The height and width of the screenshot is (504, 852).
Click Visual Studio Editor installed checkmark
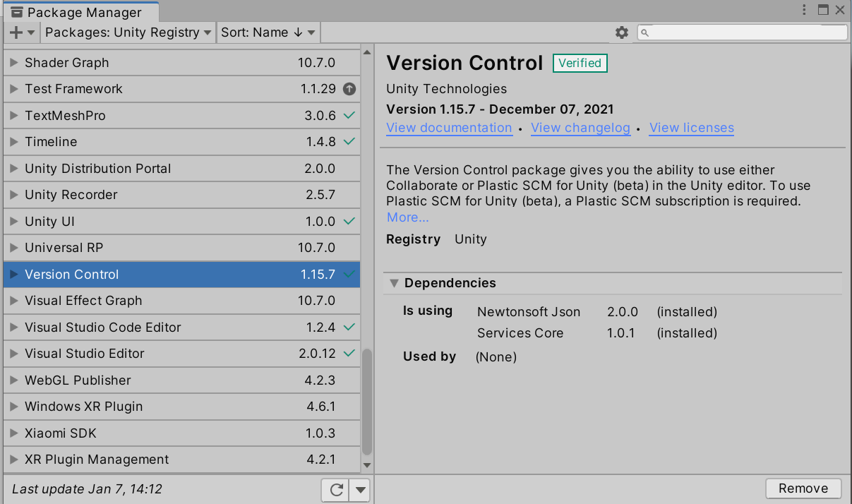349,354
